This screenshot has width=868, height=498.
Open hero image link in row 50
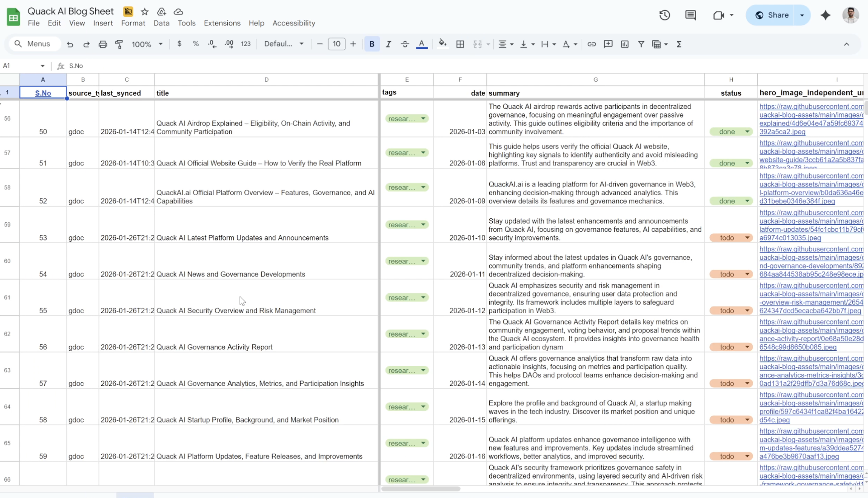point(811,119)
